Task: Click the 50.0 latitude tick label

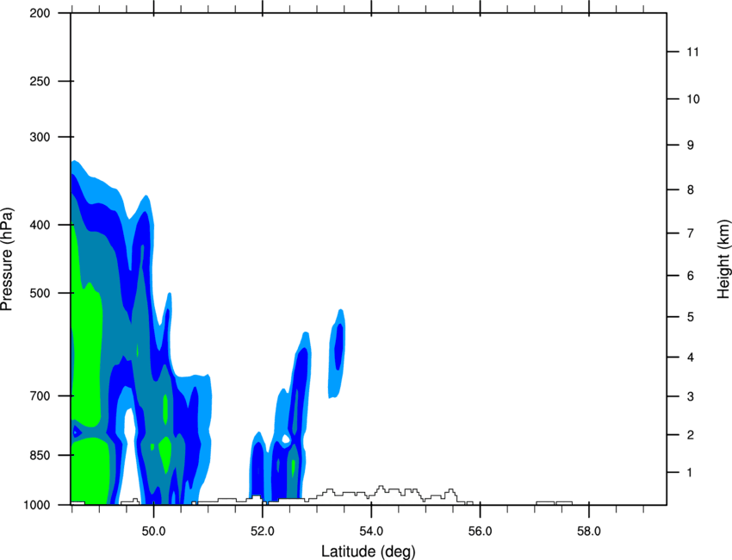Action: (153, 531)
